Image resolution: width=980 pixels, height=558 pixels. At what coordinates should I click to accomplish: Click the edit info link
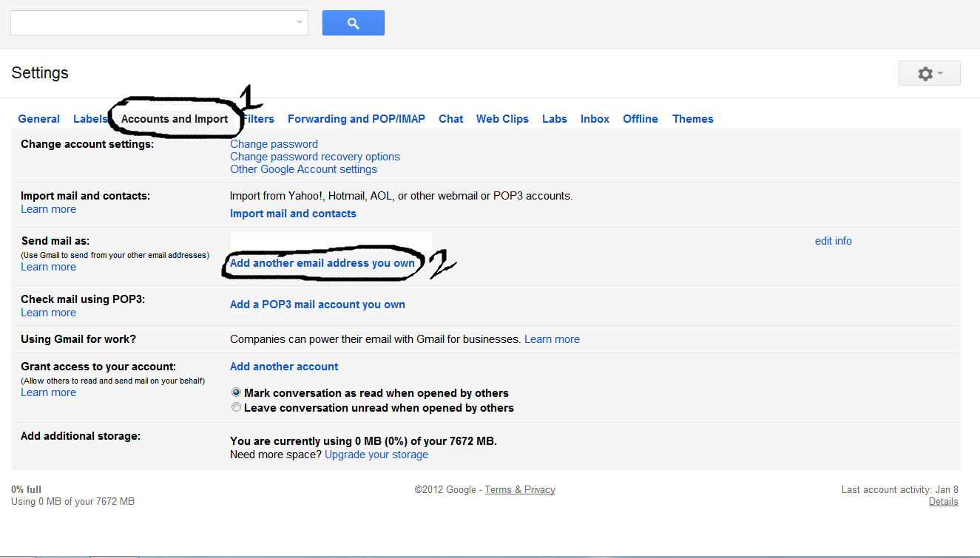tap(834, 241)
